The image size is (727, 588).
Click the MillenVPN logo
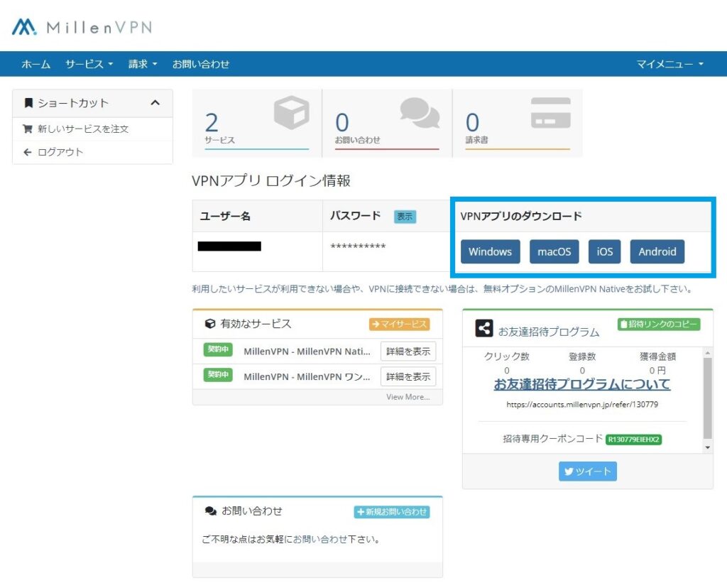(82, 27)
